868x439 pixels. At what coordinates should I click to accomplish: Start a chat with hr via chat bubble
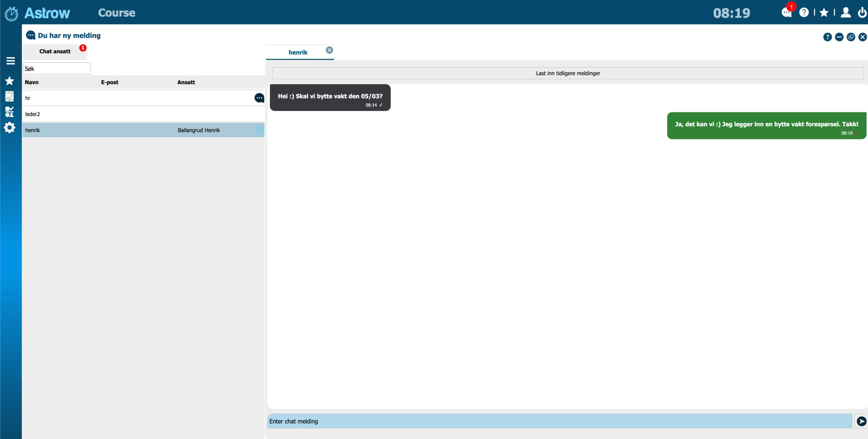(x=259, y=98)
